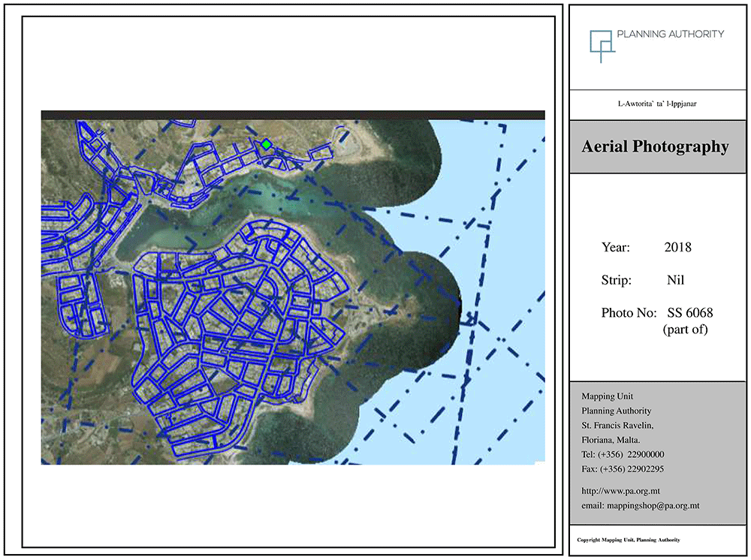Click the "(part of)" text
The image size is (751, 560).
click(x=686, y=330)
